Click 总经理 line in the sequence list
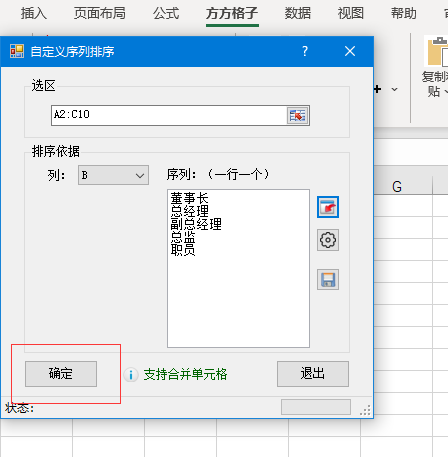 coord(189,211)
